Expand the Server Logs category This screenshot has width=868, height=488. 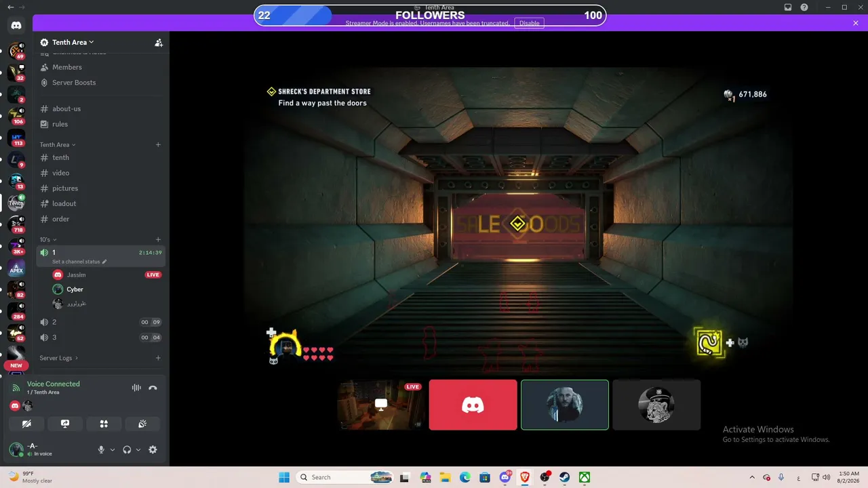point(58,358)
